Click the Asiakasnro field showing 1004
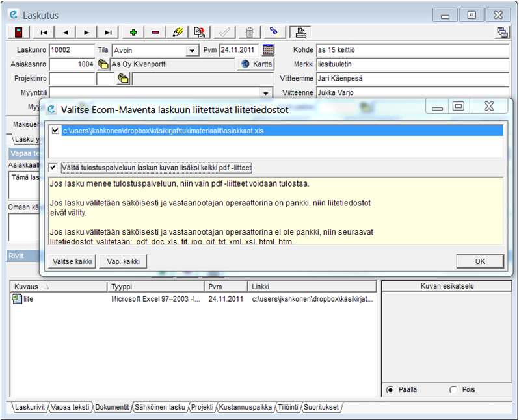 72,64
